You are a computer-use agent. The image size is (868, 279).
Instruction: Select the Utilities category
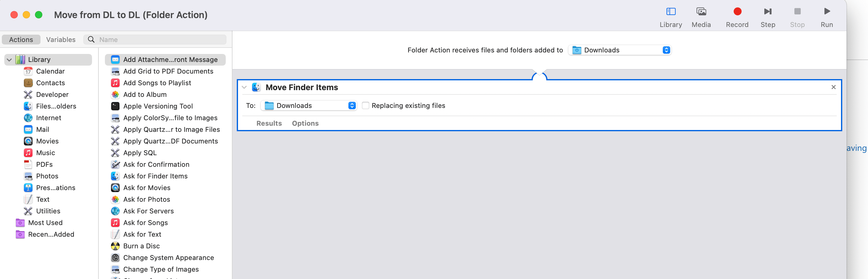tap(48, 211)
